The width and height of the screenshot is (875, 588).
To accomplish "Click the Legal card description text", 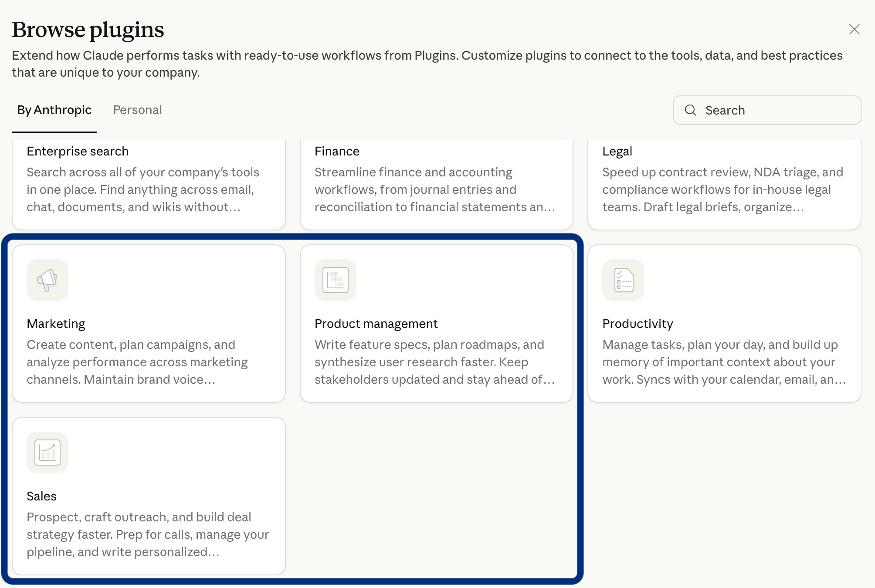I will [722, 189].
